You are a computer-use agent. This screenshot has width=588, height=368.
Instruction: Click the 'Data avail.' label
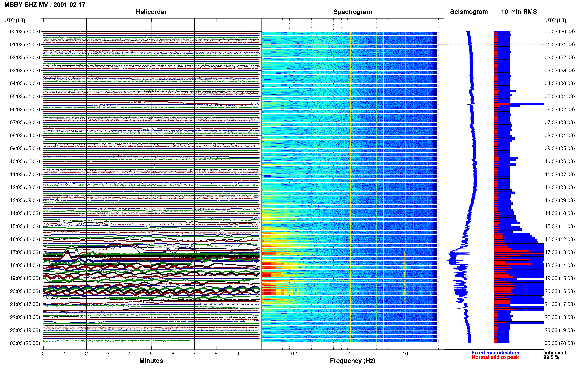click(x=555, y=353)
